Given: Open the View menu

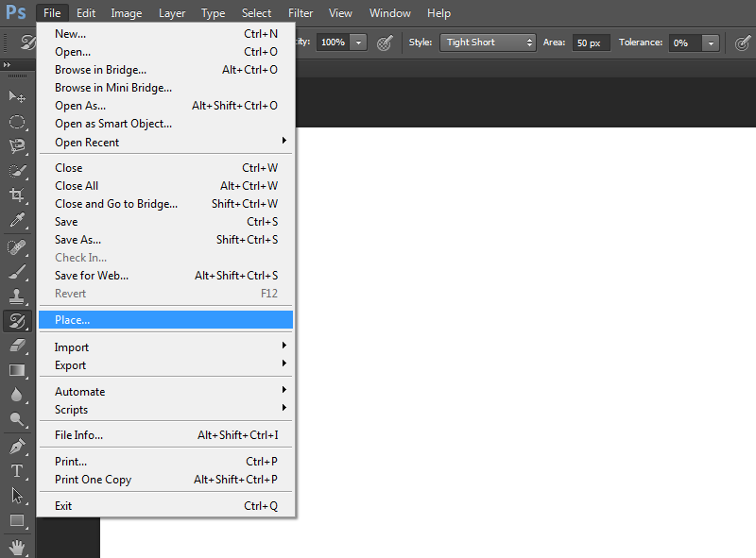Looking at the screenshot, I should click(340, 13).
